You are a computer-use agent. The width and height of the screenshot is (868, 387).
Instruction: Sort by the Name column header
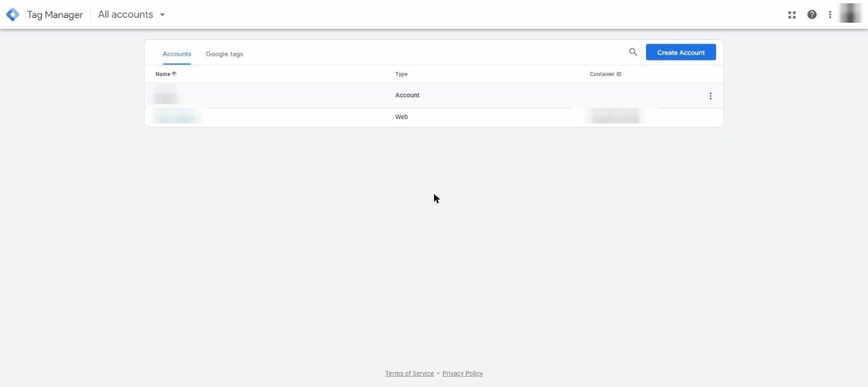[166, 74]
